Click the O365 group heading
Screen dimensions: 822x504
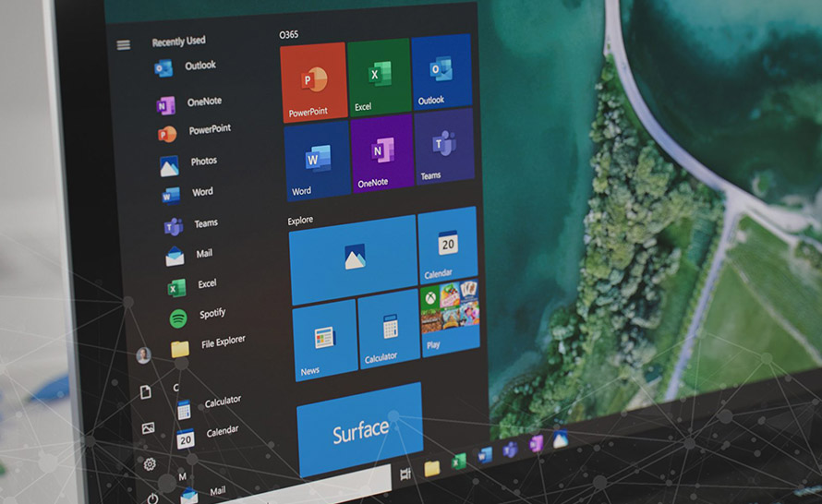click(x=288, y=34)
